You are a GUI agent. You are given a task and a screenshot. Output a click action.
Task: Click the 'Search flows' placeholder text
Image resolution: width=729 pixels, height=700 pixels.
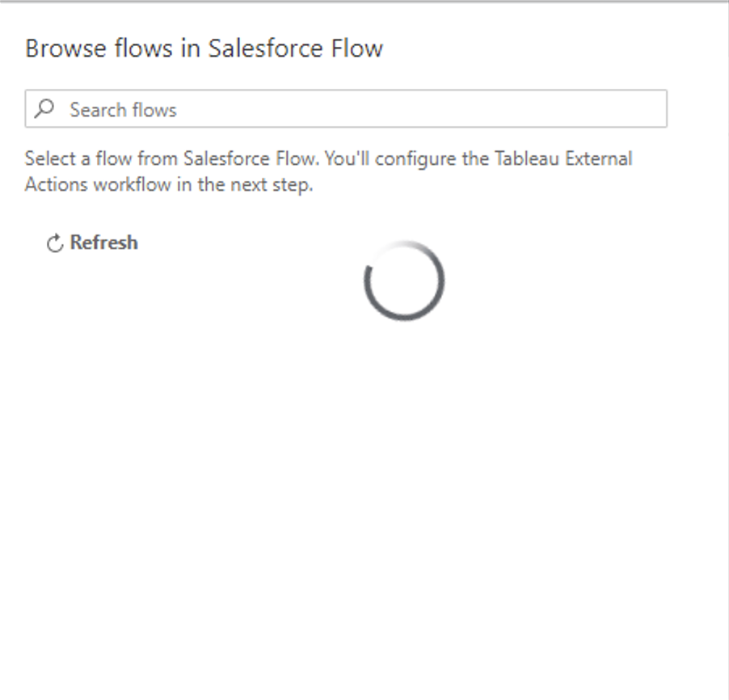point(123,110)
